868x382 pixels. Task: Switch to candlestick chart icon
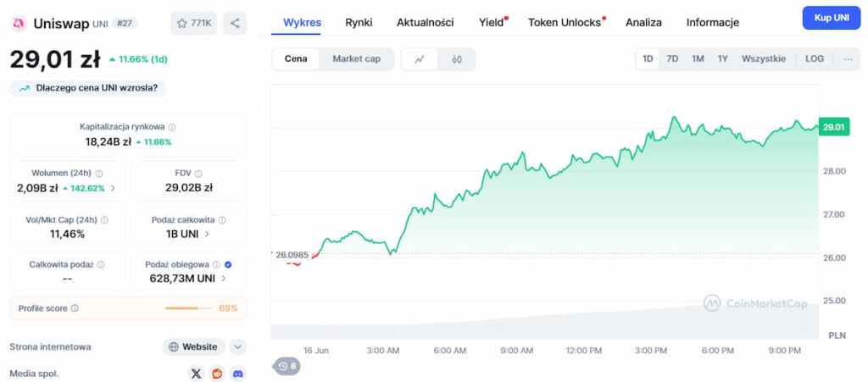point(457,59)
